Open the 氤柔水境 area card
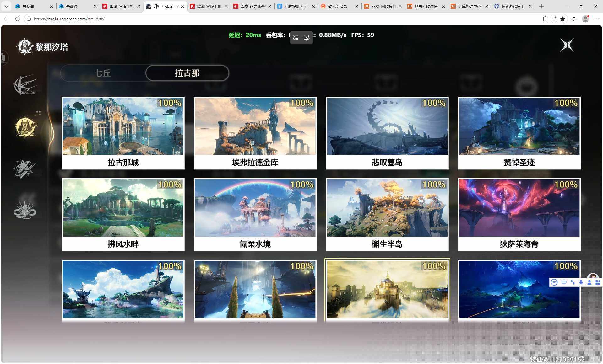Screen dimensions: 603x364 click(x=255, y=215)
